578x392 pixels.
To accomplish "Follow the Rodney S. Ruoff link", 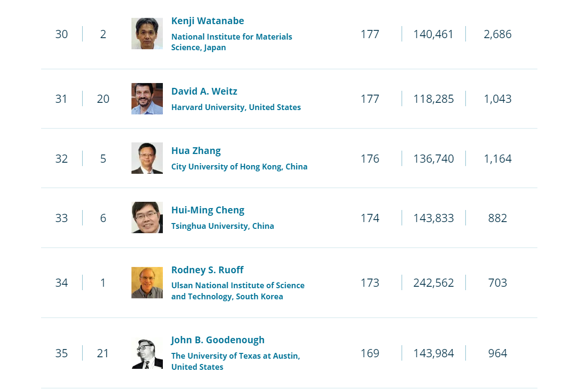I will pos(207,270).
